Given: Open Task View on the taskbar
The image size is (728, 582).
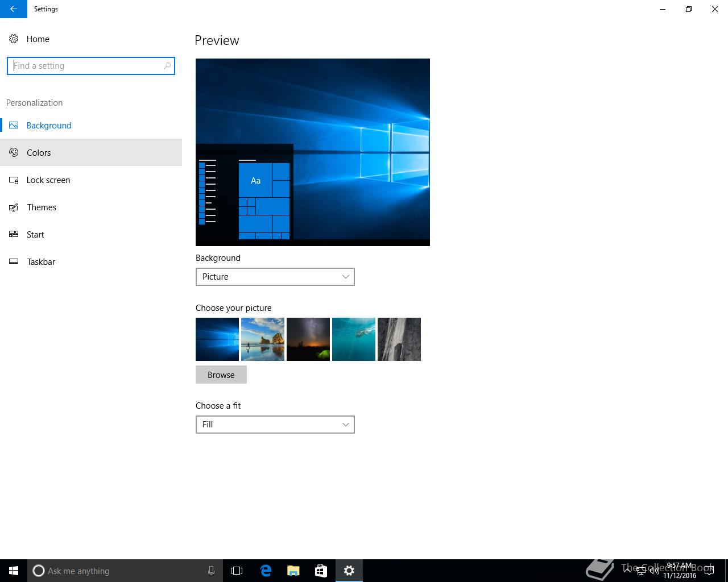Looking at the screenshot, I should pyautogui.click(x=237, y=571).
